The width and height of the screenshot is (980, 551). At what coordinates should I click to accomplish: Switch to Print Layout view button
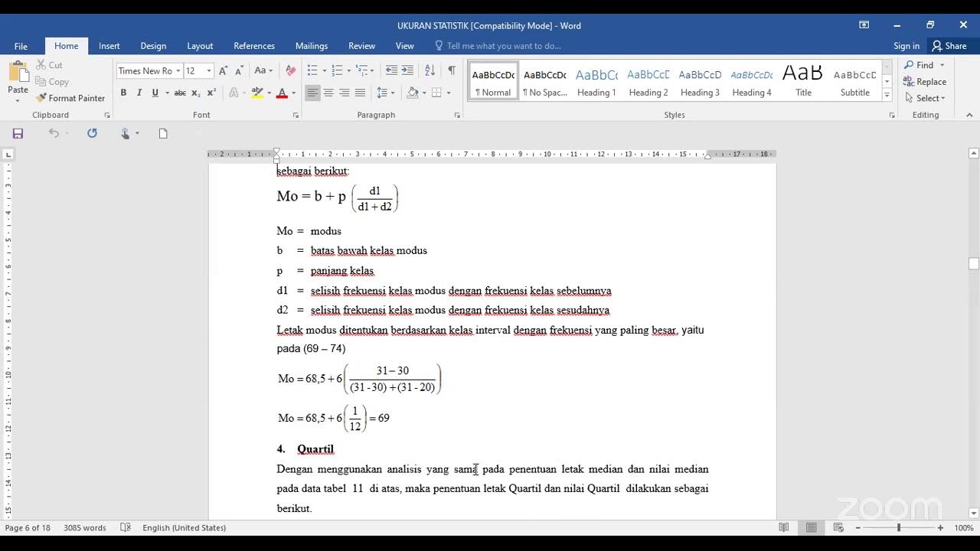811,528
